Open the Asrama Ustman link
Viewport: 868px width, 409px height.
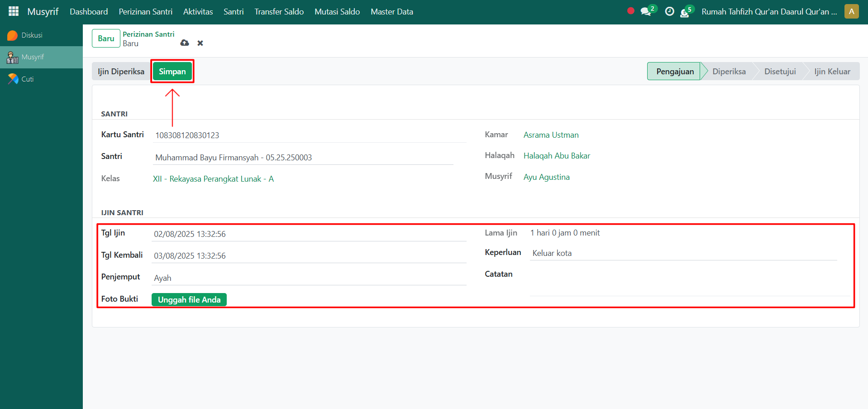click(551, 135)
